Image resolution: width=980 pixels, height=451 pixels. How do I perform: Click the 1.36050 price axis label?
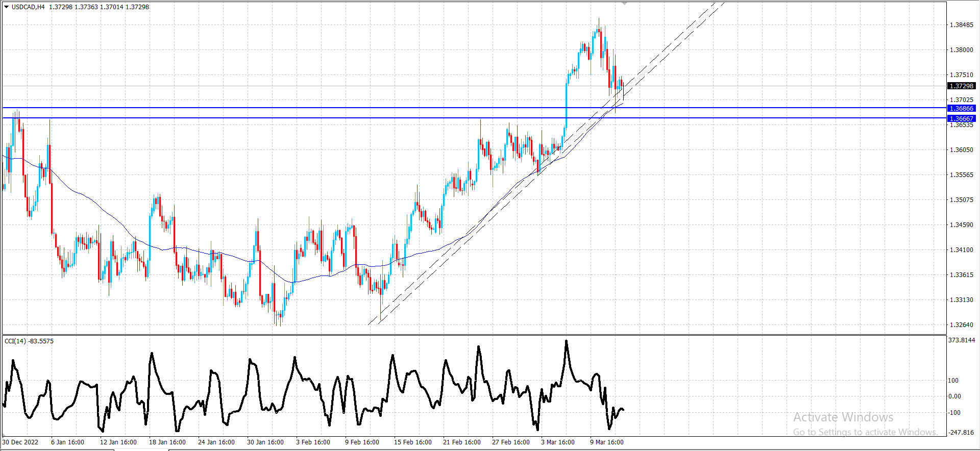[x=961, y=150]
